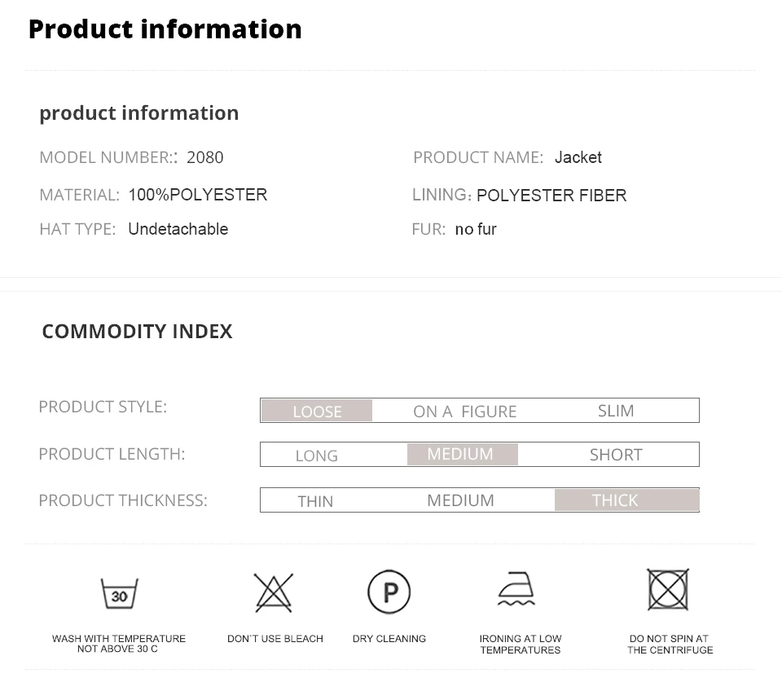This screenshot has height=700, width=782.
Task: Pick THICK product thickness
Action: (616, 500)
